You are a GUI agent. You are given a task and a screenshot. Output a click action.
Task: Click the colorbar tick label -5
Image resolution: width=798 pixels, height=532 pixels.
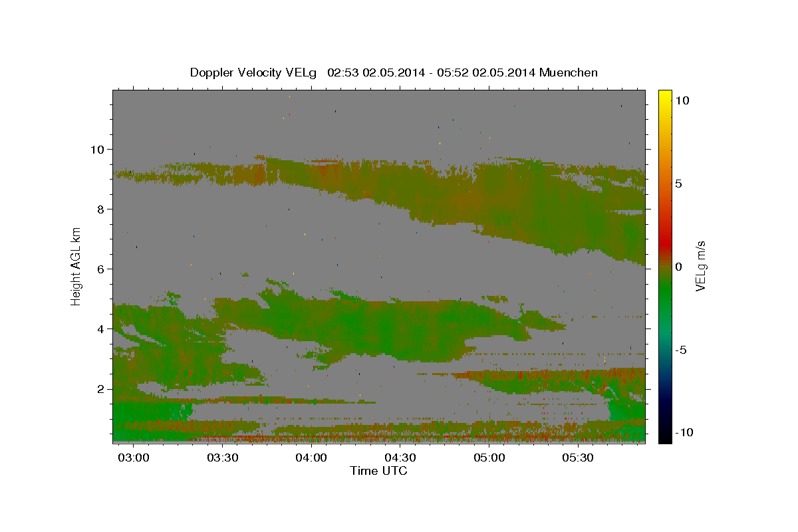(x=681, y=350)
